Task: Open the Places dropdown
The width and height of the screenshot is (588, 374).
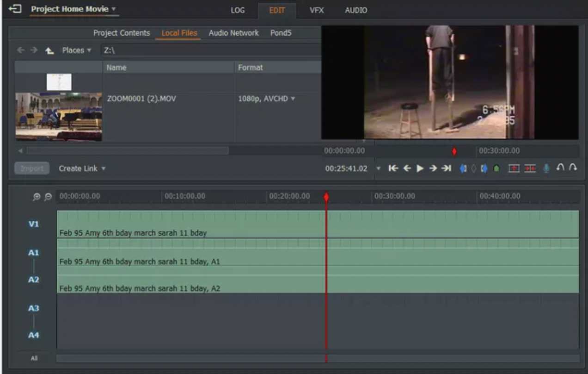Action: coord(76,50)
